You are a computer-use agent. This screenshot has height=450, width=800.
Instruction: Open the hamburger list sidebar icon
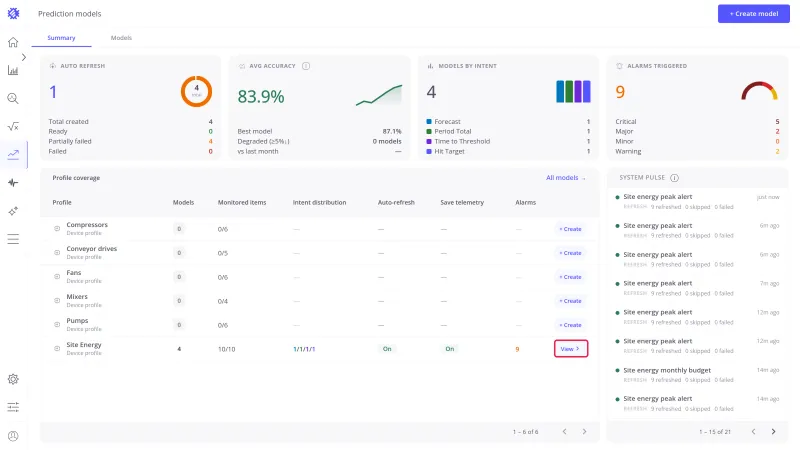(x=13, y=239)
